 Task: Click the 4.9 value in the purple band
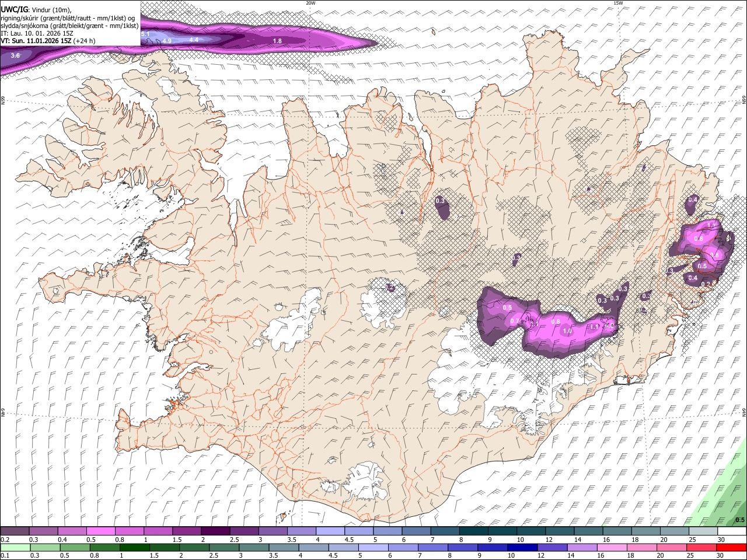[x=167, y=41]
